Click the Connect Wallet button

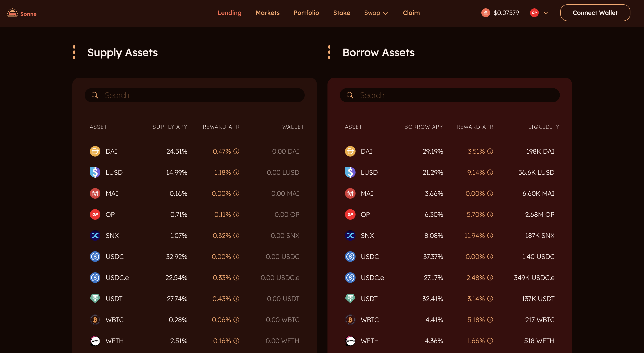tap(595, 13)
